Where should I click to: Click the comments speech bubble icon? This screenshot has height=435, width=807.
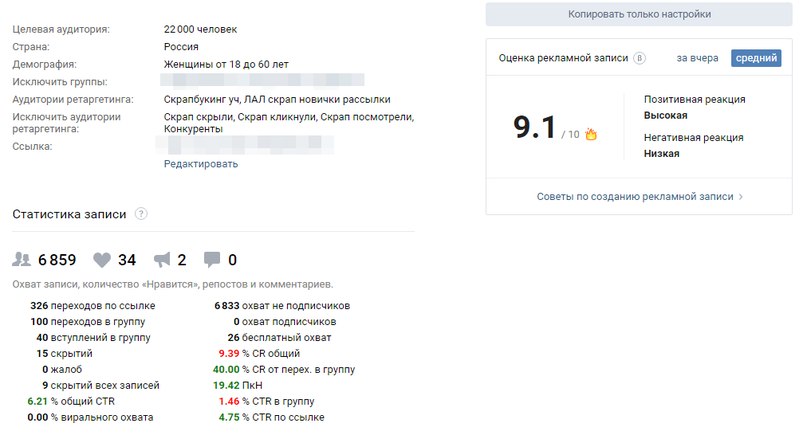click(x=212, y=259)
